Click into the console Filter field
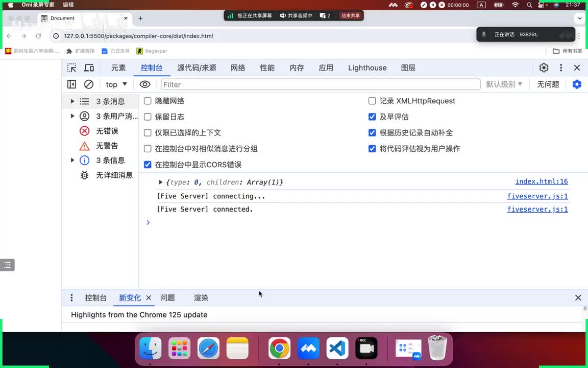Image resolution: width=588 pixels, height=368 pixels. tap(321, 84)
